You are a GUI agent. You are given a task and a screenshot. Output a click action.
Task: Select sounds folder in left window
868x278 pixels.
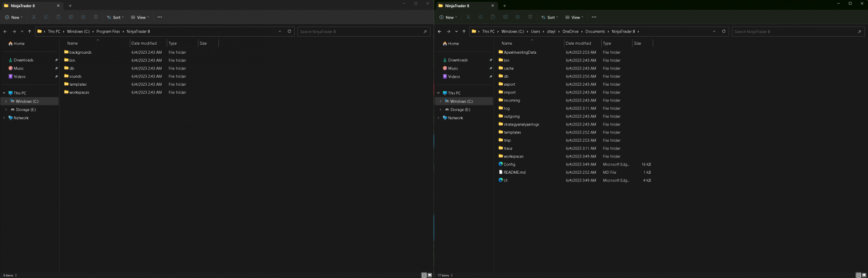pos(75,76)
